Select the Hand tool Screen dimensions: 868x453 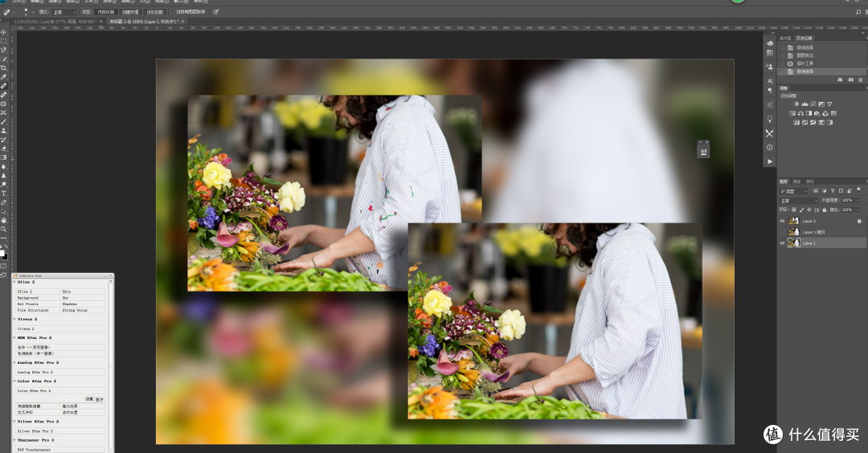[x=3, y=219]
